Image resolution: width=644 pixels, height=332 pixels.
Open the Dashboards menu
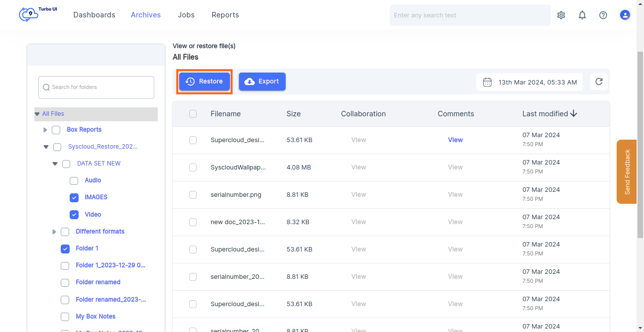pyautogui.click(x=94, y=15)
